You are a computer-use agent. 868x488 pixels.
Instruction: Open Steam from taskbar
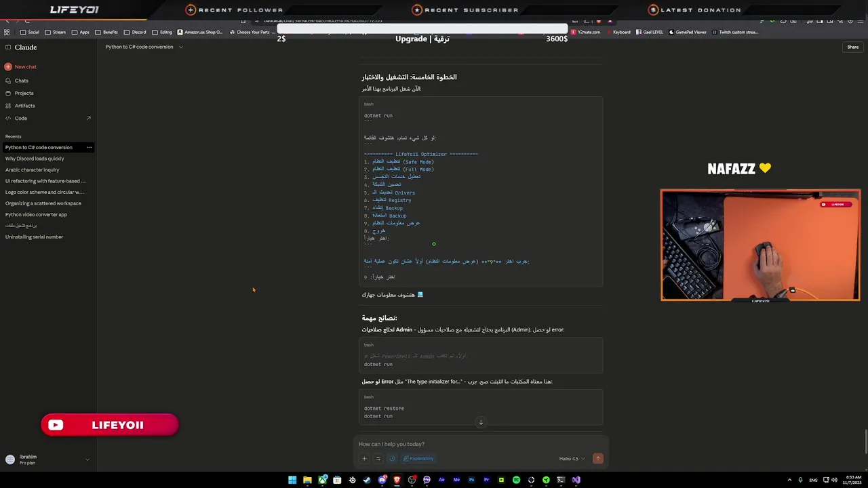(367, 480)
